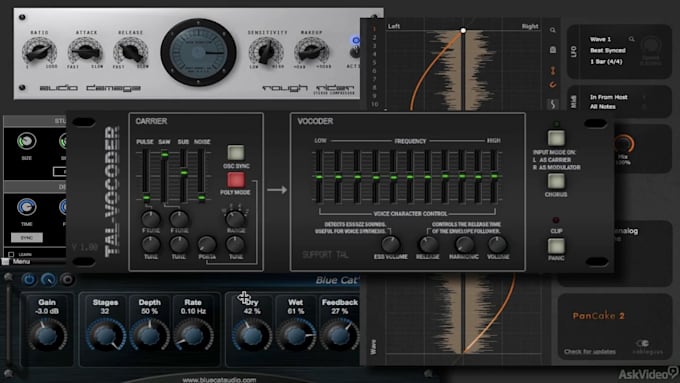The height and width of the screenshot is (383, 680).
Task: Select curve slot 3 in PanCake
Action: (374, 46)
